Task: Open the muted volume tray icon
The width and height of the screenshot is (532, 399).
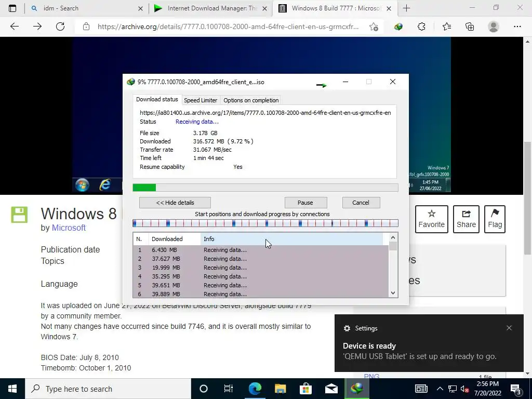Action: tap(464, 389)
